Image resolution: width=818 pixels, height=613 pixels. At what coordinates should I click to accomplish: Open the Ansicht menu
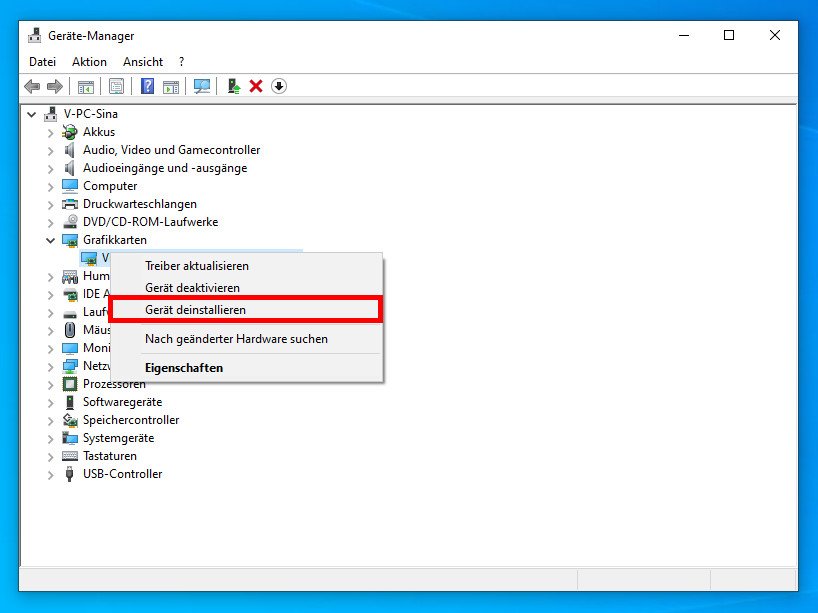pos(143,62)
